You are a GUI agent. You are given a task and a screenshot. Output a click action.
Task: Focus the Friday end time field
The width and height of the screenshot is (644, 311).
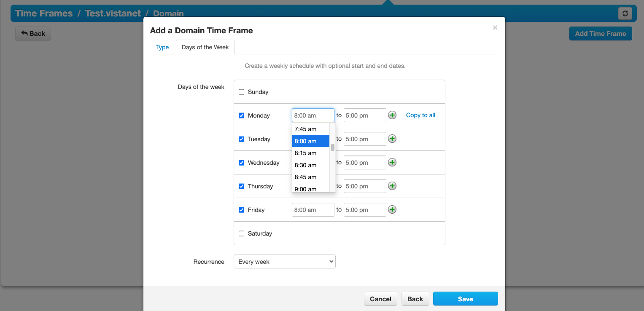[365, 210]
